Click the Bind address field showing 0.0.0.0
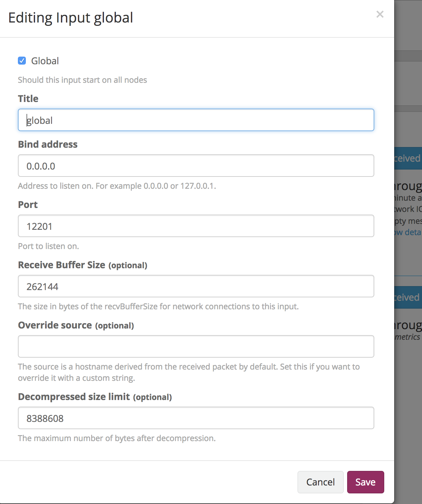This screenshot has width=422, height=504. pos(196,166)
